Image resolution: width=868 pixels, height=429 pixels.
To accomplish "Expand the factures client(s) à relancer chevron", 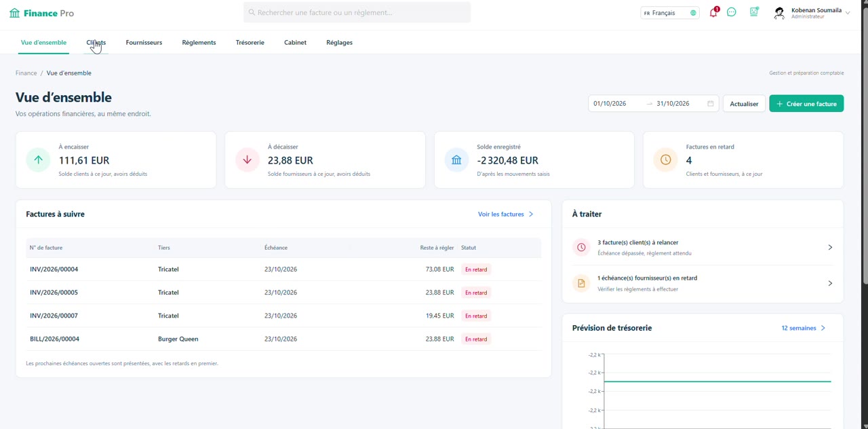I will tap(830, 248).
